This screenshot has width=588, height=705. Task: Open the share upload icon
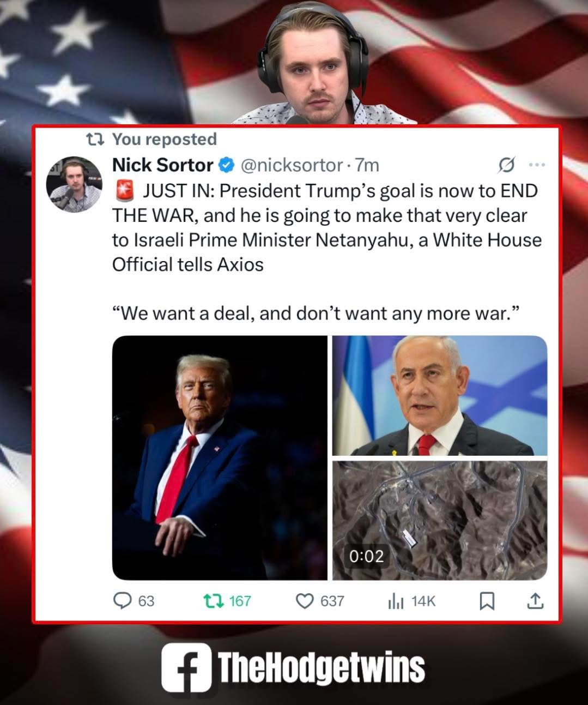(535, 600)
